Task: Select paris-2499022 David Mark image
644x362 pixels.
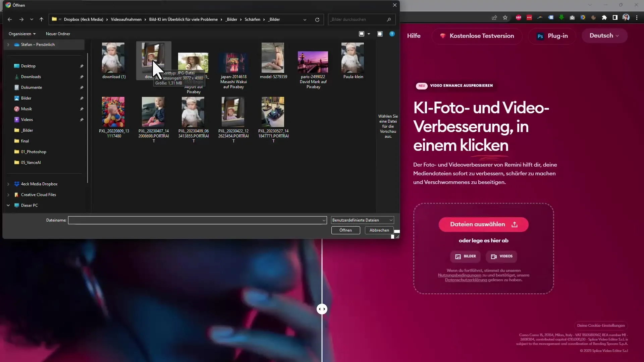Action: pos(313,70)
